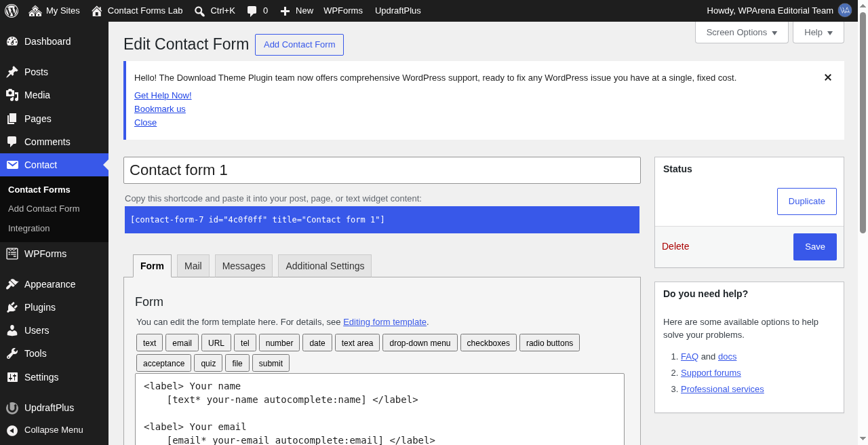Viewport: 868px width, 445px height.
Task: Expand Screen Options dropdown
Action: tap(742, 32)
